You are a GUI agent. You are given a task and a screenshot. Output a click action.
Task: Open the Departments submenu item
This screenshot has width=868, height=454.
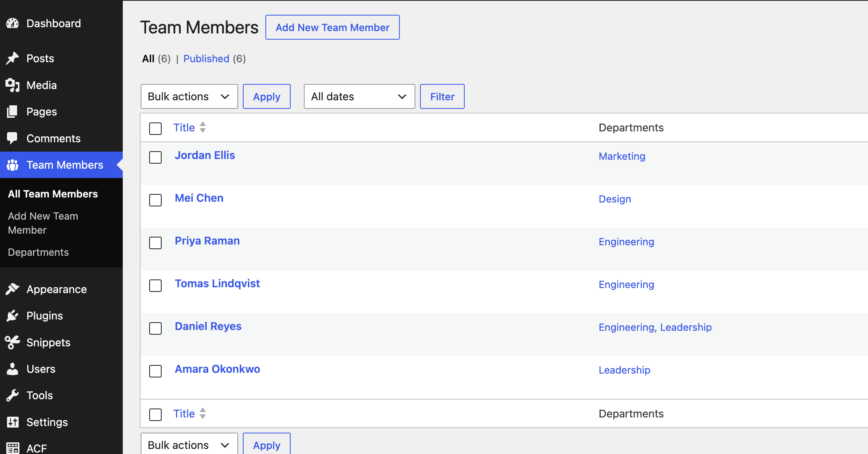coord(38,252)
